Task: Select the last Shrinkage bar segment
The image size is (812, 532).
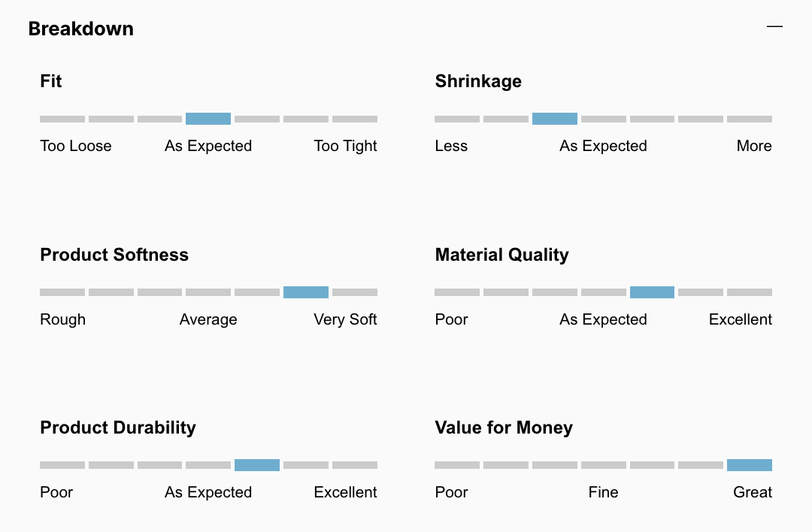Action: 749,119
